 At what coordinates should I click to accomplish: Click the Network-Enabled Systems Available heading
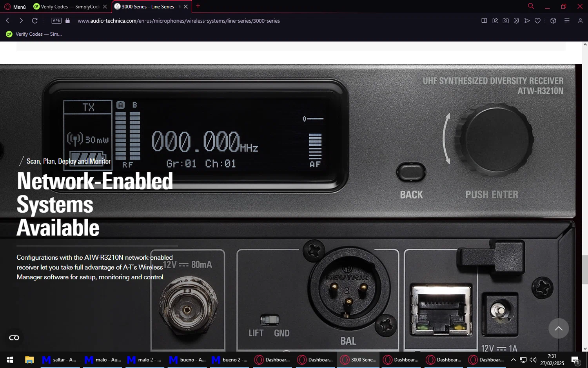tap(95, 204)
